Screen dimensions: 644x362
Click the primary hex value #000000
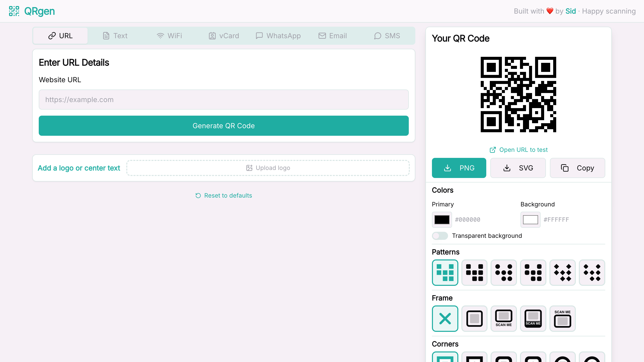click(x=468, y=220)
